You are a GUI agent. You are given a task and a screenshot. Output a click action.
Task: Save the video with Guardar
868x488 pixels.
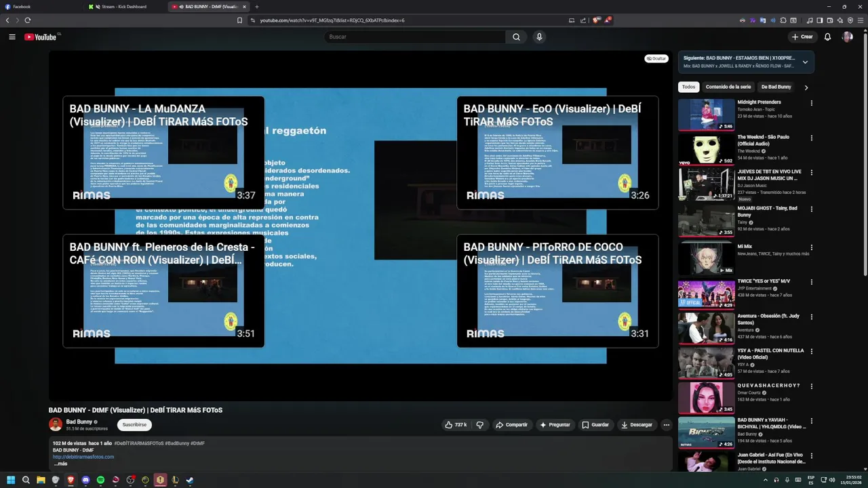pos(595,425)
